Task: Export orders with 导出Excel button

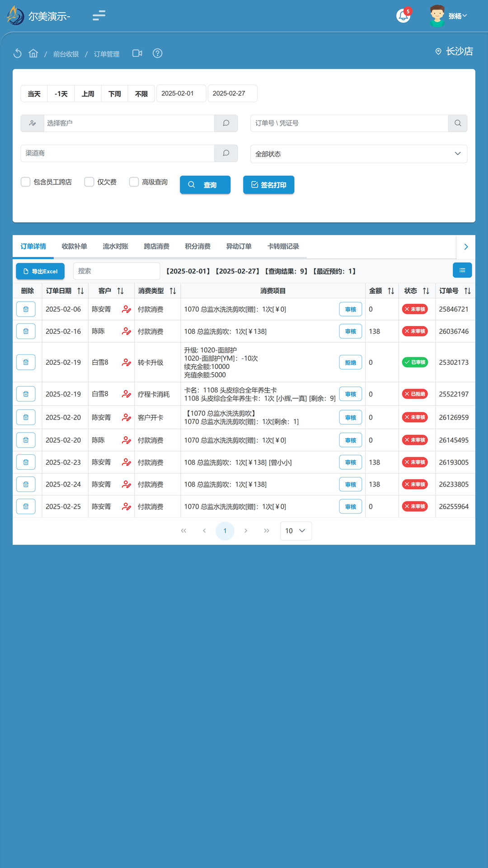Action: [40, 271]
